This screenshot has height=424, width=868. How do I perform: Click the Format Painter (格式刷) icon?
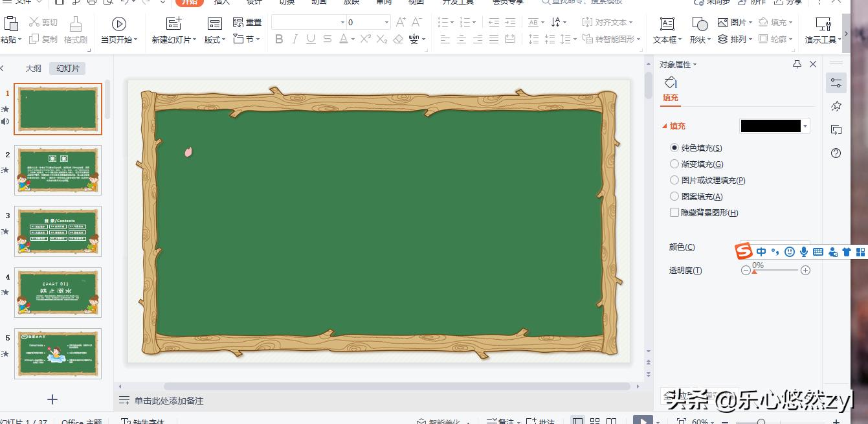pyautogui.click(x=75, y=25)
